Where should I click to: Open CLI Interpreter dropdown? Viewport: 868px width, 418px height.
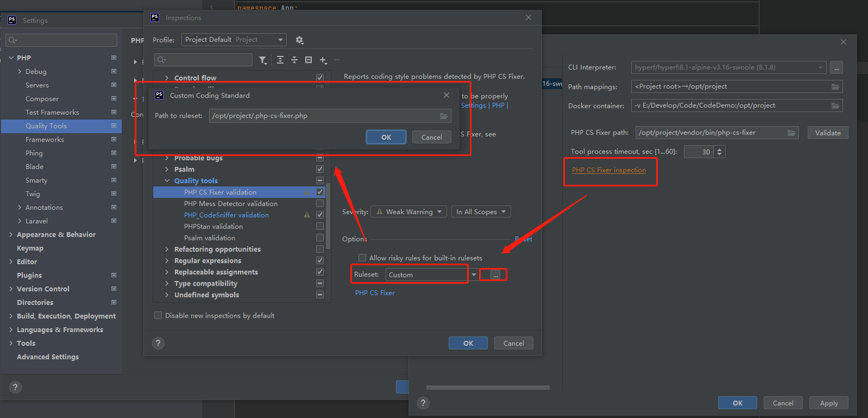[728, 67]
